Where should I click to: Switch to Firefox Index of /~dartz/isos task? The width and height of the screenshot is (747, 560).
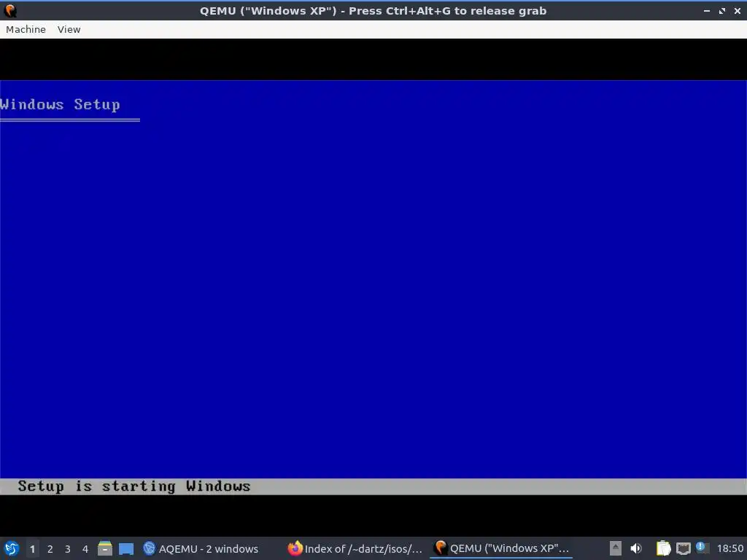pos(355,548)
